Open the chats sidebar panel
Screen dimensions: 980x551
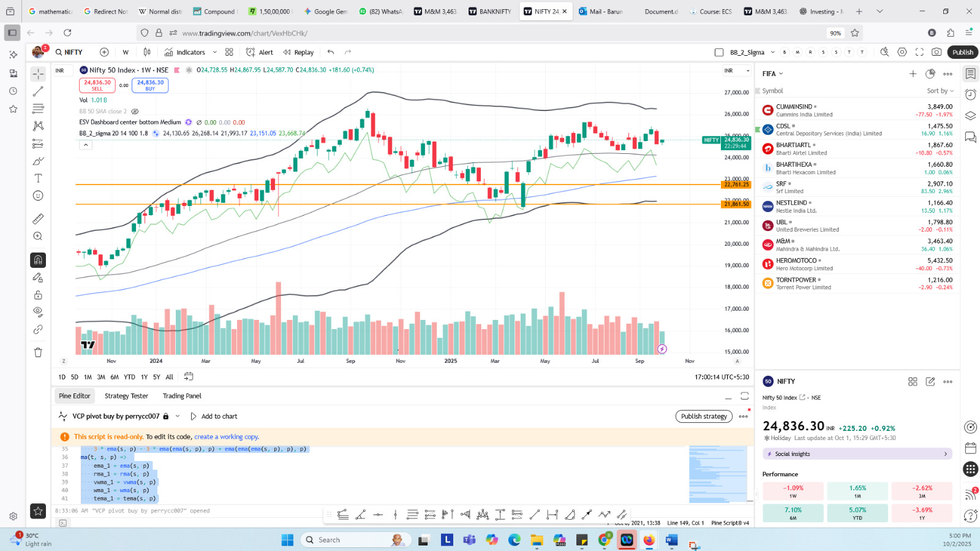pos(970,136)
